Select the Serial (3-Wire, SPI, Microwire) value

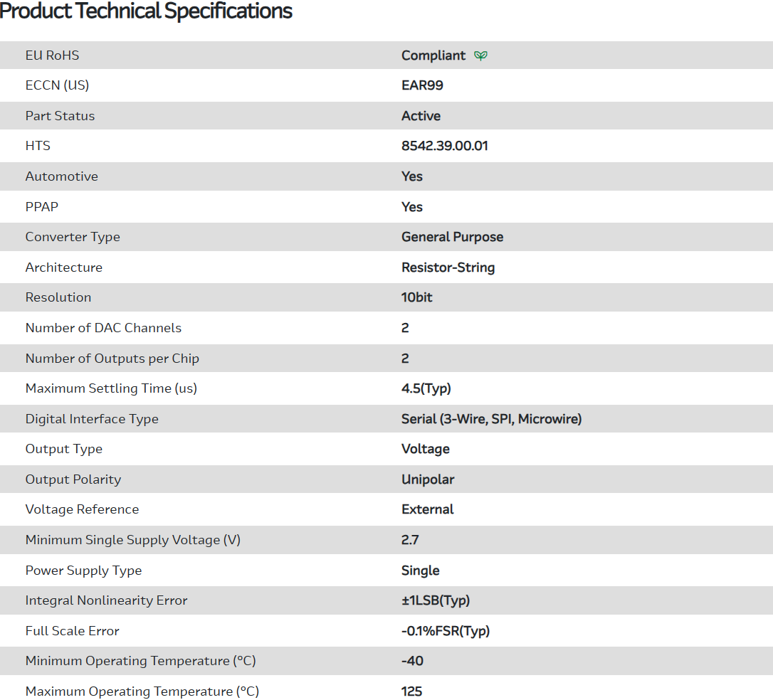click(491, 419)
